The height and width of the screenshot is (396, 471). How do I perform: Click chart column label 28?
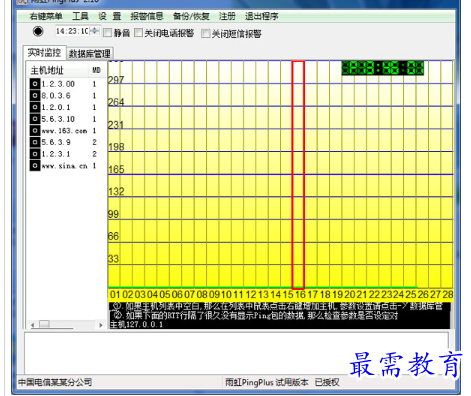448,295
